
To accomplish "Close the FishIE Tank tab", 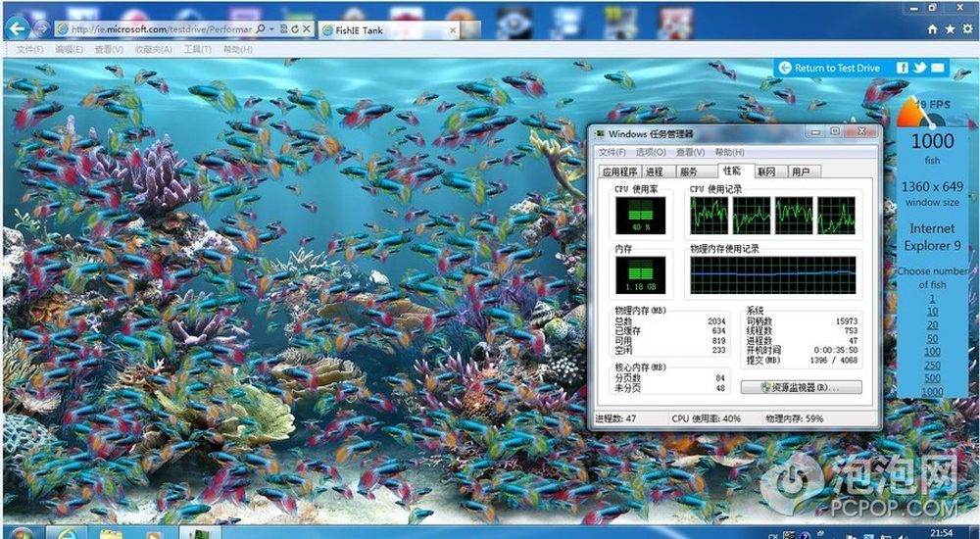I will point(453,30).
